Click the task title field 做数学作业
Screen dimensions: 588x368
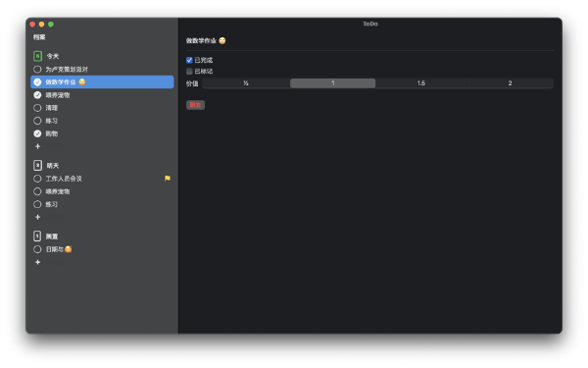pos(201,40)
